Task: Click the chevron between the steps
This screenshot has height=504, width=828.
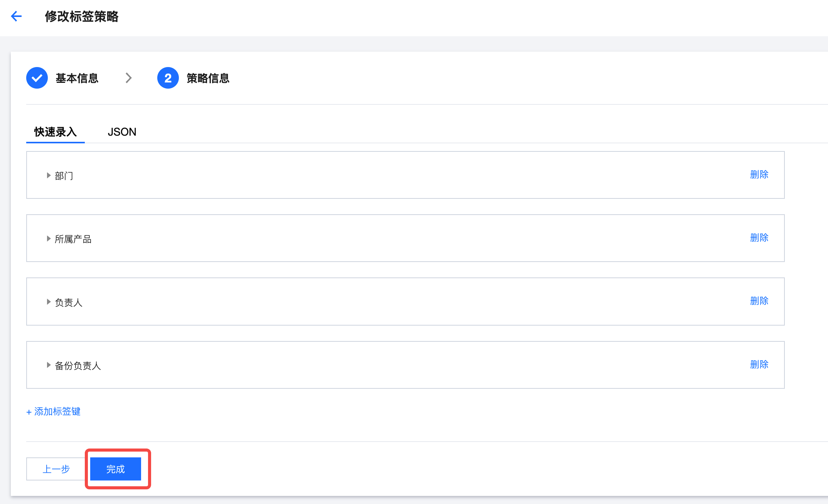Action: 129,78
